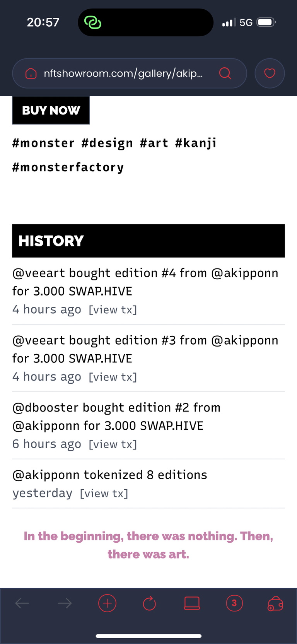
Task: View tx for tokenized 8 editions
Action: 104,494
